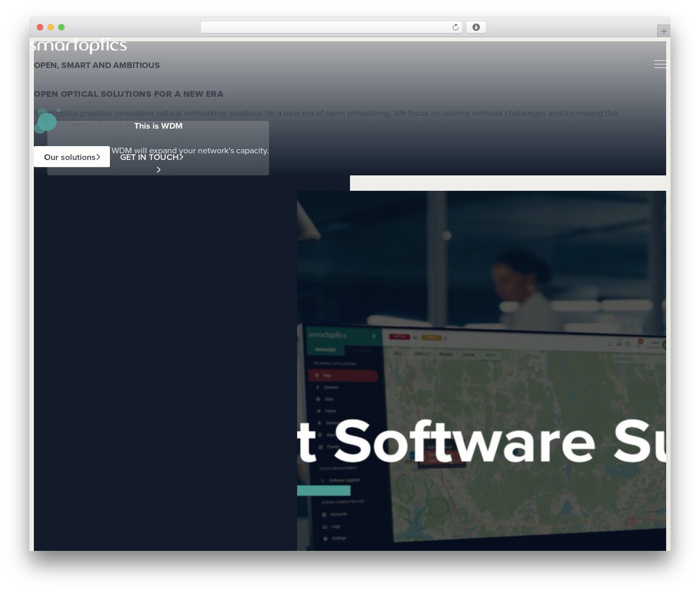Image resolution: width=700 pixels, height=593 pixels.
Task: Open the This is WDM card heading
Action: (x=158, y=126)
